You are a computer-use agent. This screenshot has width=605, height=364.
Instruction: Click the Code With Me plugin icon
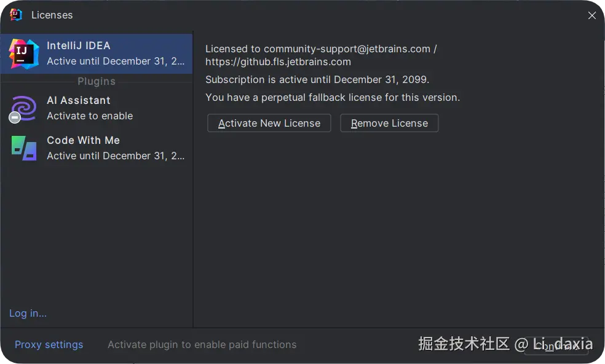24,148
